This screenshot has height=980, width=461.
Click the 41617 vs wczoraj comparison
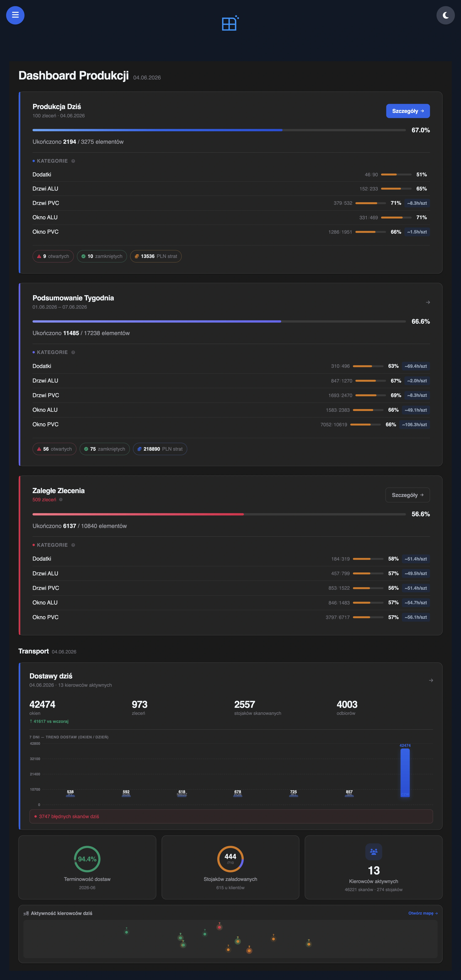point(49,721)
